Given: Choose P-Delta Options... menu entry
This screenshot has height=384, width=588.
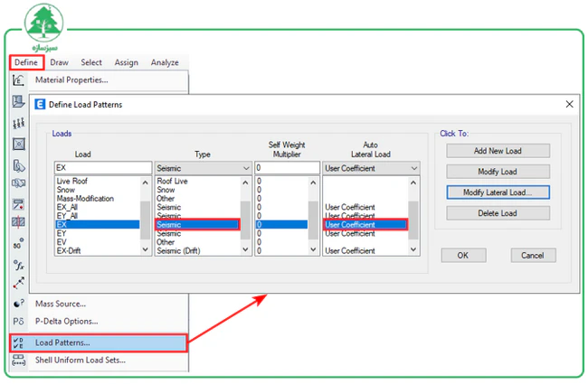Looking at the screenshot, I should click(x=66, y=322).
